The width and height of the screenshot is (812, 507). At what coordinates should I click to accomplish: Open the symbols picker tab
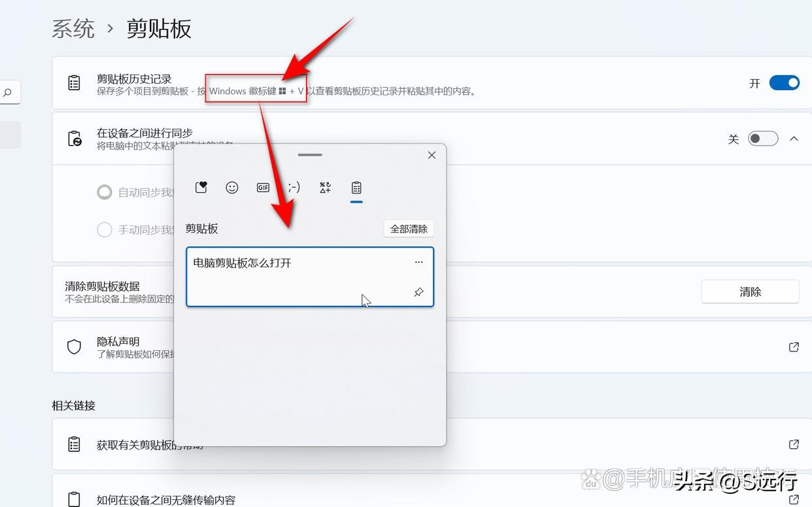pos(324,188)
